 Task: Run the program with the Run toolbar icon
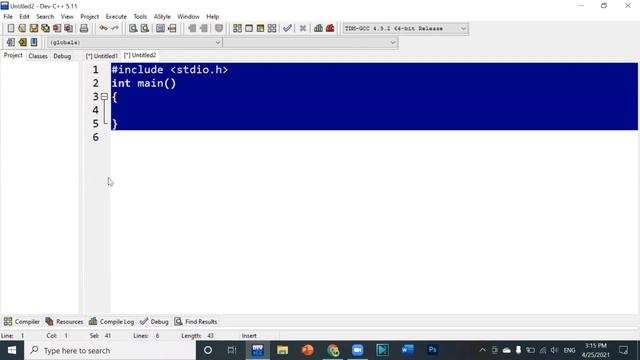(249, 28)
